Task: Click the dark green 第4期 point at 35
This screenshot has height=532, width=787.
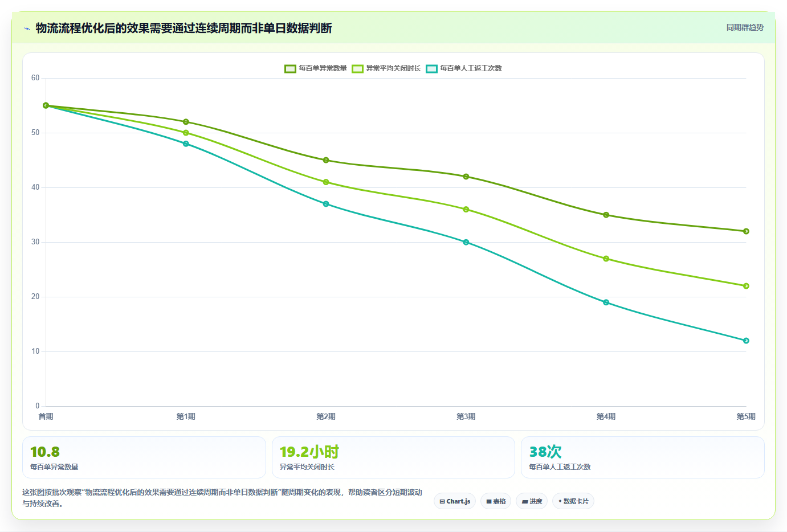Action: 606,215
